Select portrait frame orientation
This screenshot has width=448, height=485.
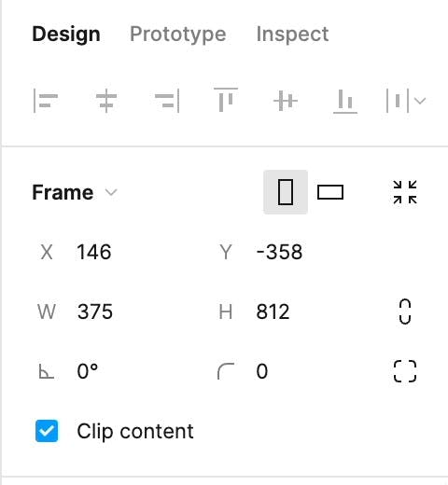pos(286,192)
